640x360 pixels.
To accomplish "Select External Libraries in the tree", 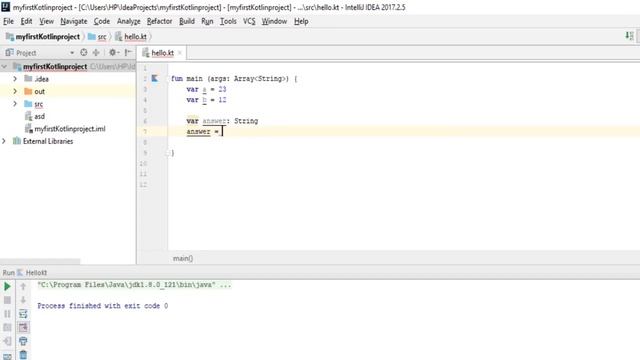I will pyautogui.click(x=48, y=141).
